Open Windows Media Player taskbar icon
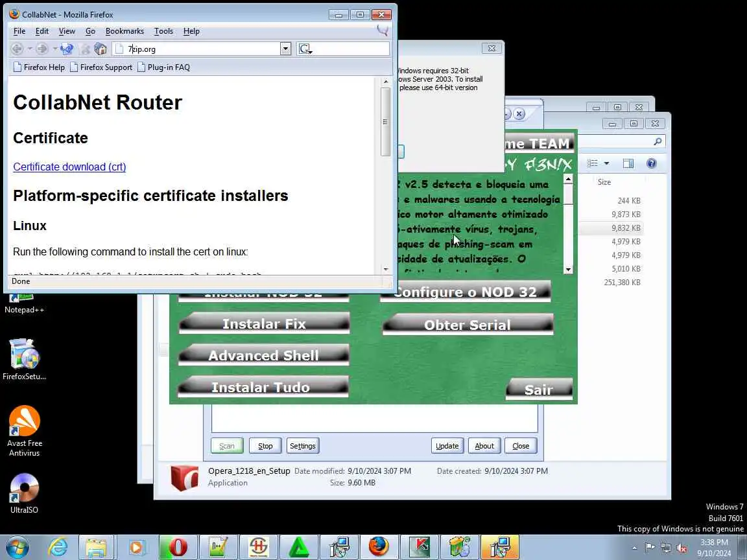The width and height of the screenshot is (747, 560). (x=136, y=547)
